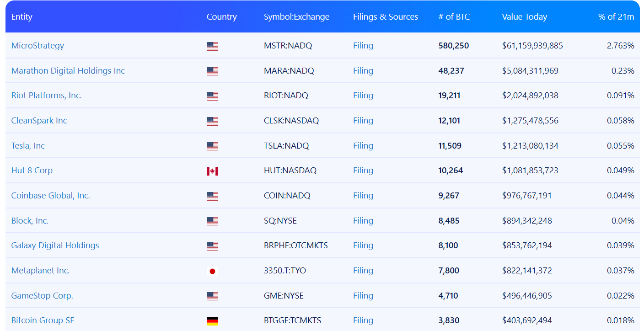Open the Filing link for MicroStrategy
This screenshot has width=644, height=331.
click(x=363, y=46)
